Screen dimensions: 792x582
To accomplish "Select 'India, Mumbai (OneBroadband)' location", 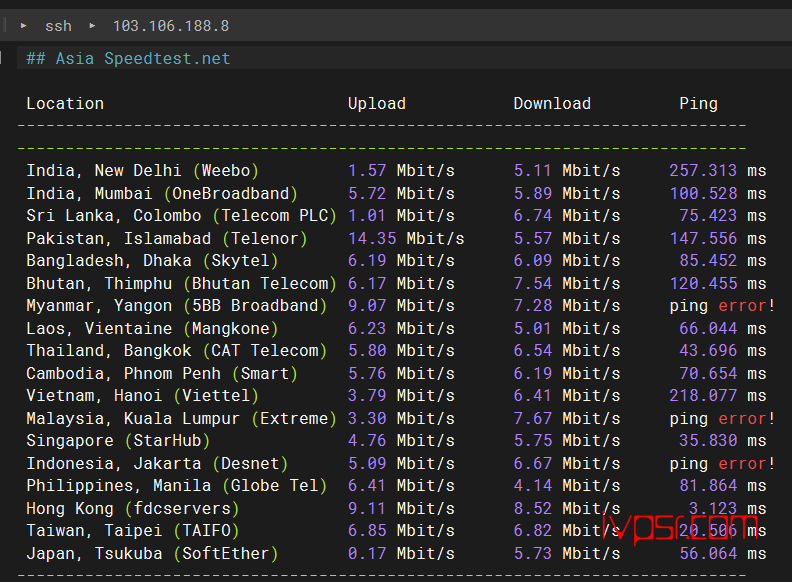I will pyautogui.click(x=162, y=193).
